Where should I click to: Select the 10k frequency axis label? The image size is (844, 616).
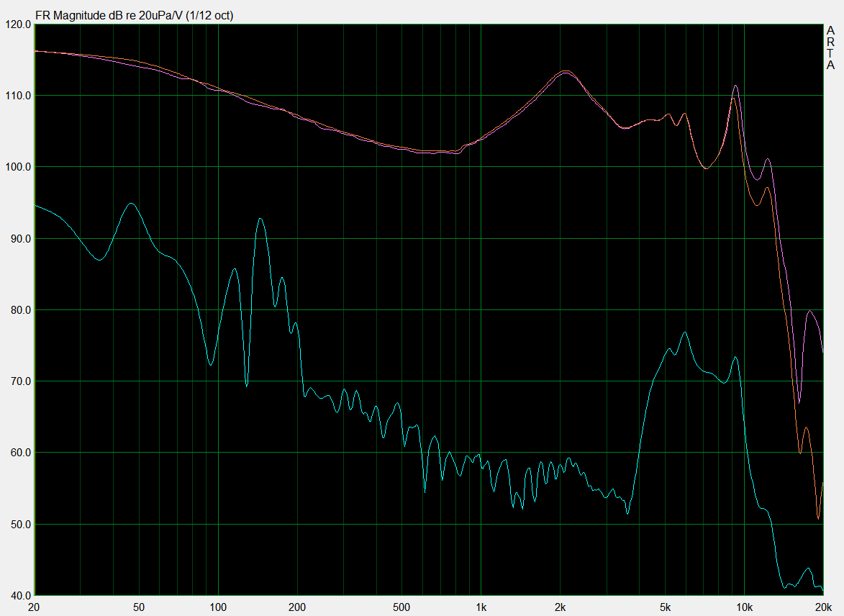tap(745, 607)
